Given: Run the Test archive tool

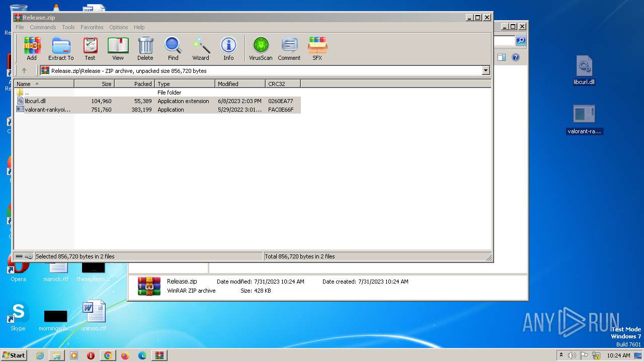Looking at the screenshot, I should [90, 49].
